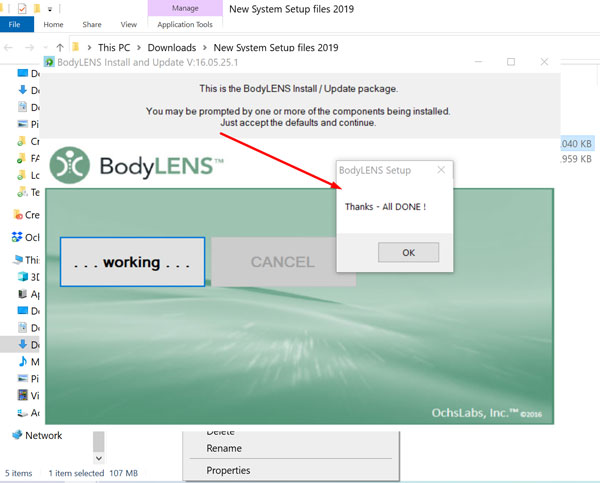
Task: Click the BodyLENS logo icon
Action: (70, 165)
